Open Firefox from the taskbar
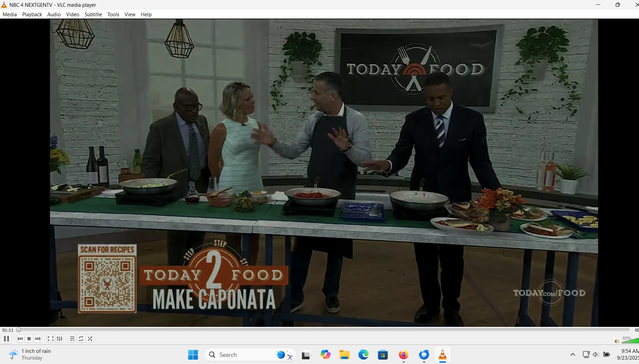This screenshot has width=639, height=364. coord(403,355)
